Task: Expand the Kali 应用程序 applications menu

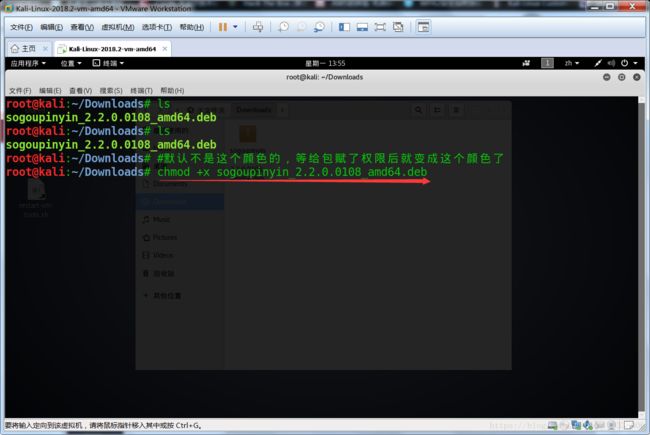Action: point(28,63)
